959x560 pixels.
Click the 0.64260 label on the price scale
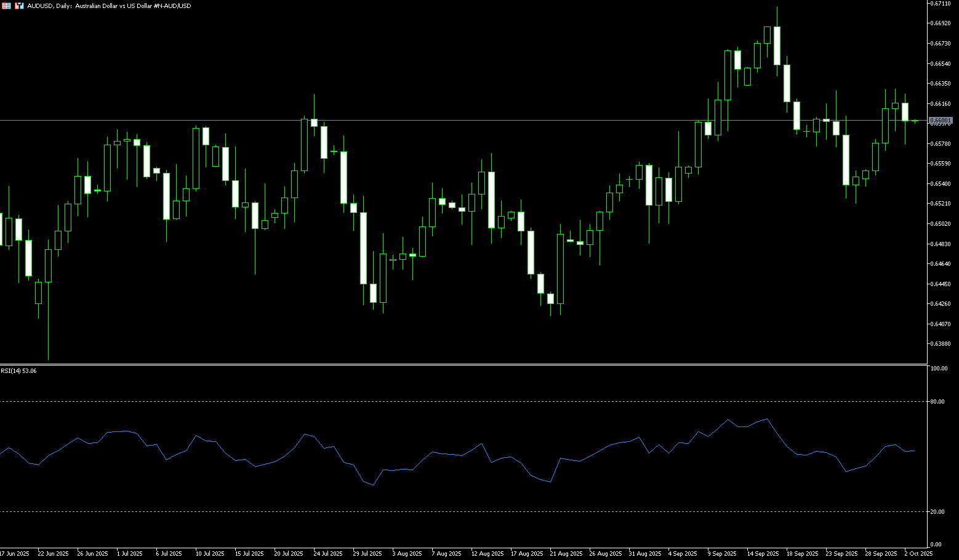pos(941,304)
